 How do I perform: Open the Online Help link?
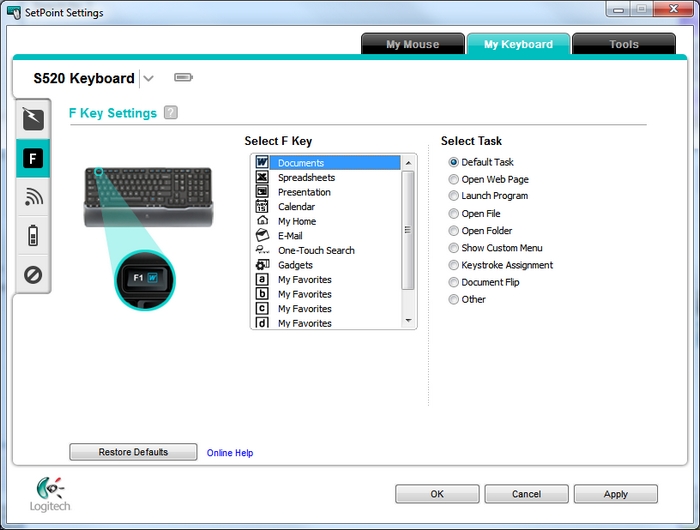tap(230, 453)
